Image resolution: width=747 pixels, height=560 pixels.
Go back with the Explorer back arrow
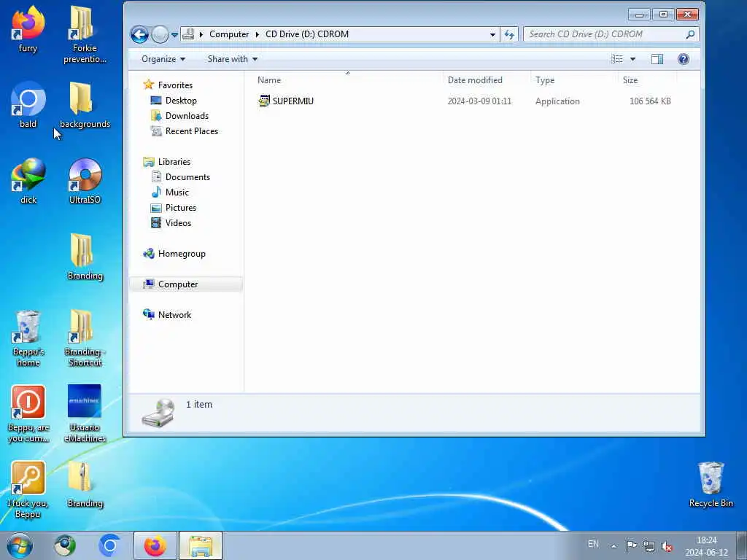(x=139, y=34)
